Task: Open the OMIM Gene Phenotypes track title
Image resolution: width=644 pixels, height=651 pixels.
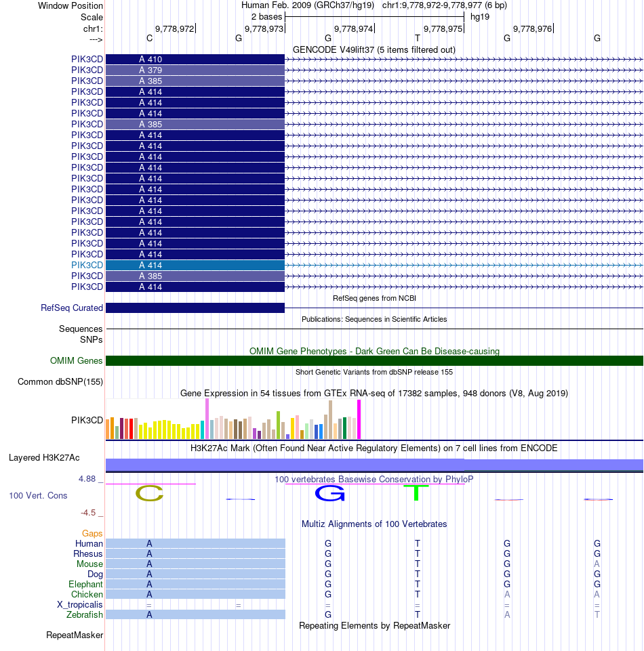Action: [374, 351]
